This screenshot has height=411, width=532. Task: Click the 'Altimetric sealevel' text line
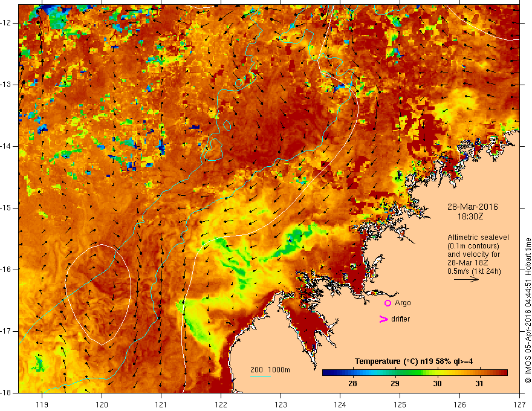click(x=478, y=238)
